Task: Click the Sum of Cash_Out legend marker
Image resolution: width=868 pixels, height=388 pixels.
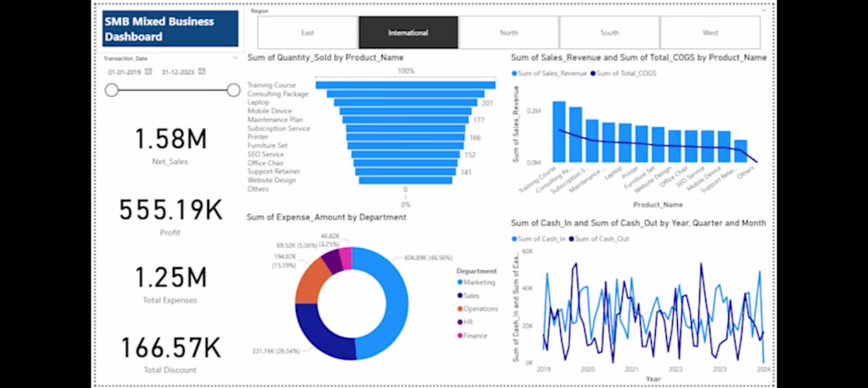Action: click(x=572, y=238)
